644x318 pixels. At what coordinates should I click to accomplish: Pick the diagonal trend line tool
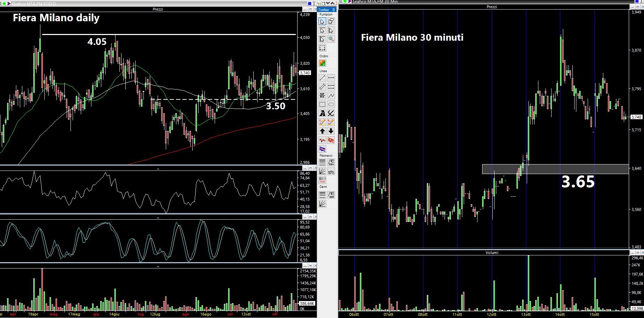coord(322,78)
